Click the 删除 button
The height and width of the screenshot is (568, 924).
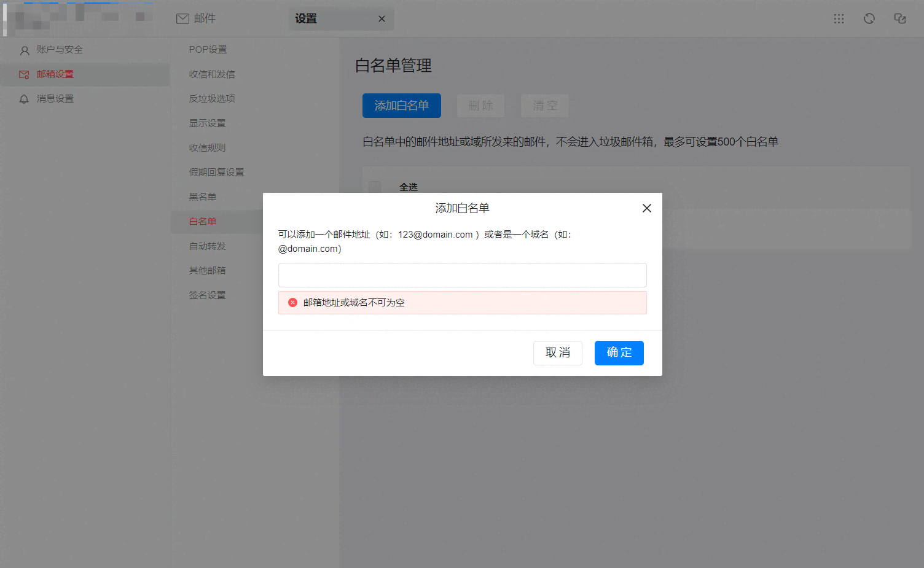click(480, 106)
